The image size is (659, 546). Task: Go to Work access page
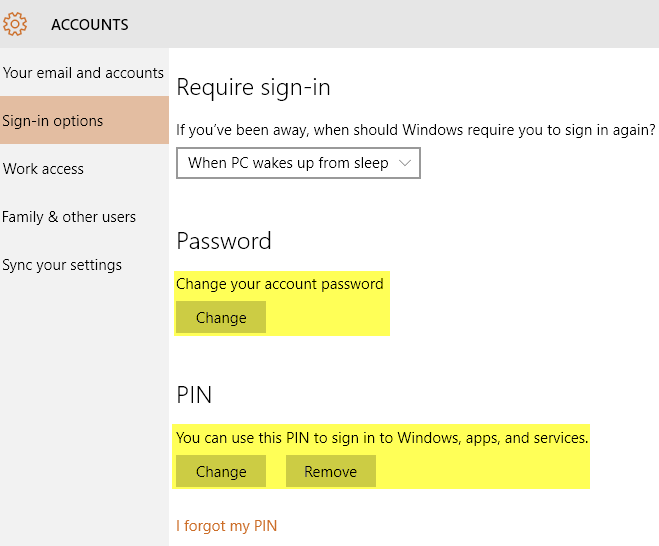coord(84,169)
